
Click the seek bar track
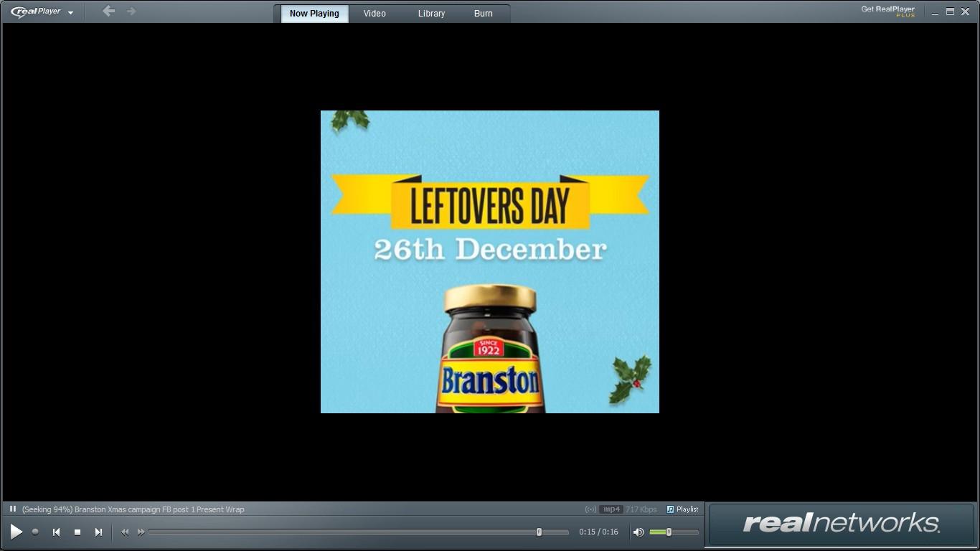[359, 532]
